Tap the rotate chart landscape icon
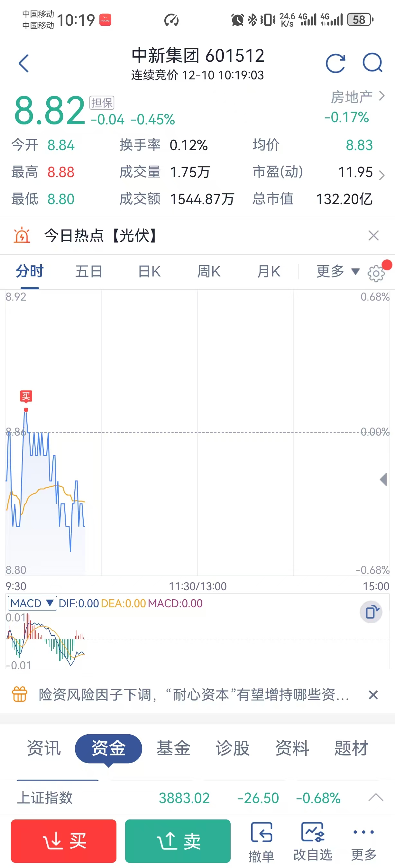395x868 pixels. pos(371,611)
